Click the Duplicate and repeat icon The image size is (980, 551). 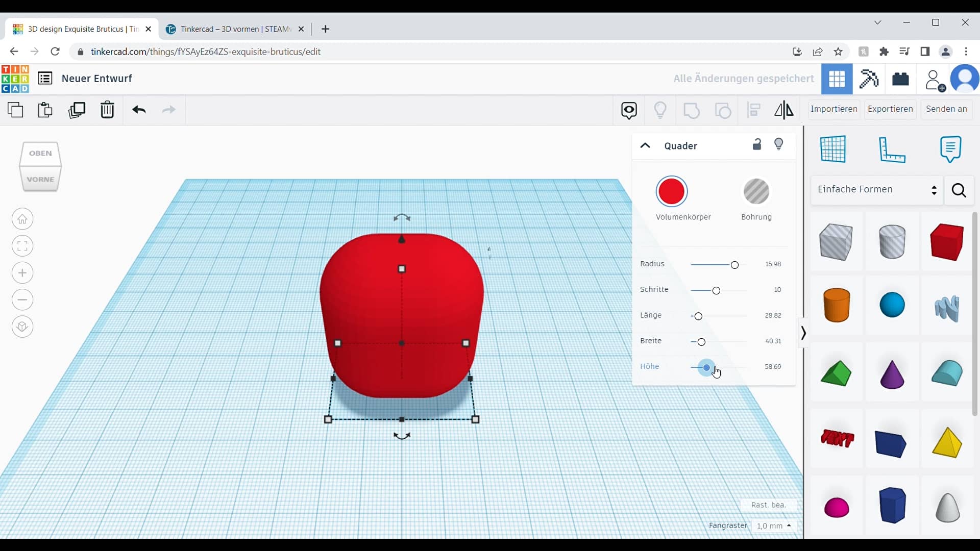pyautogui.click(x=77, y=110)
